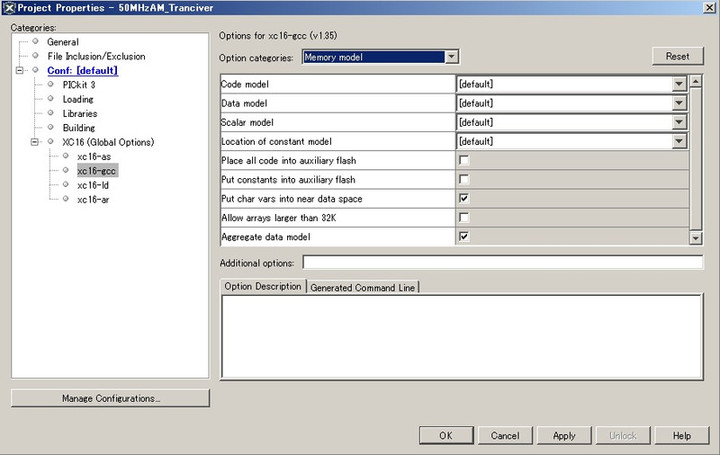Select Loading category
Image resolution: width=720 pixels, height=455 pixels.
[x=78, y=99]
